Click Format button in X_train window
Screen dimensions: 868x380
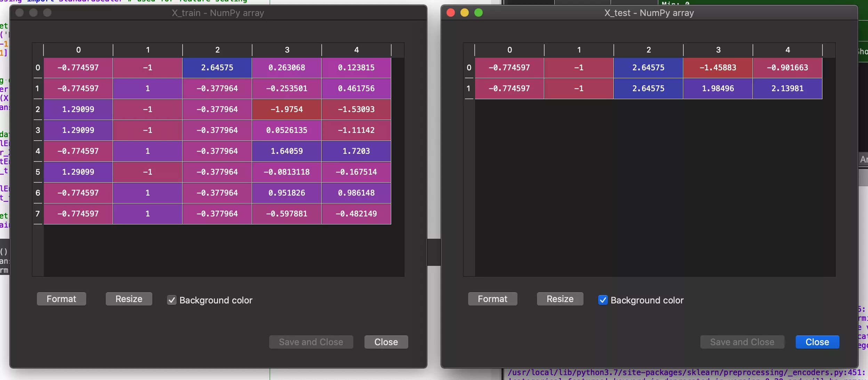pos(61,299)
